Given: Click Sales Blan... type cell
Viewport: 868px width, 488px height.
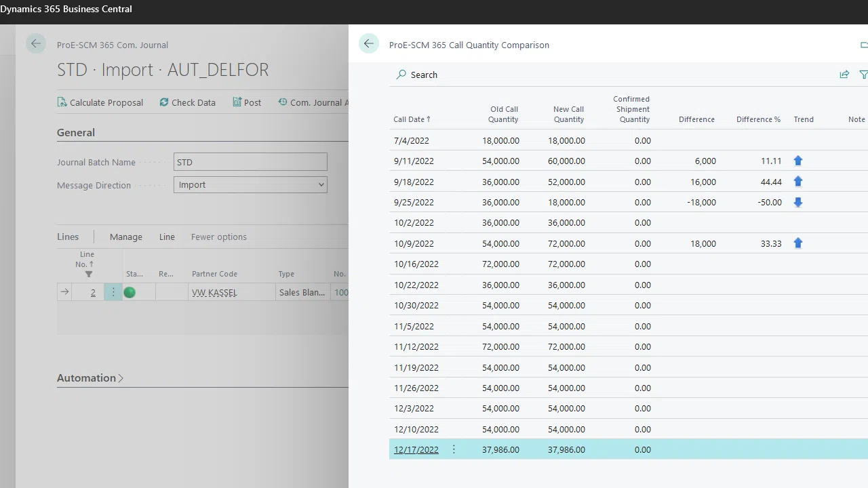Looking at the screenshot, I should click(x=302, y=292).
